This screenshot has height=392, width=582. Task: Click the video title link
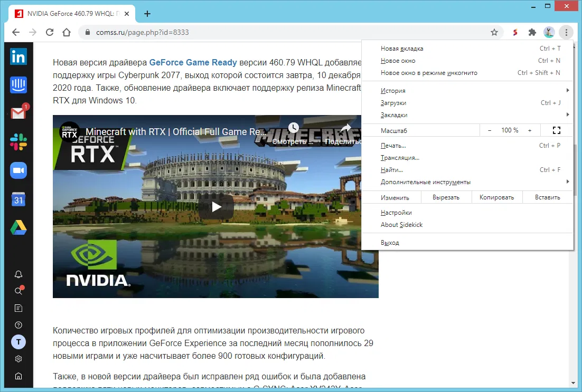click(175, 132)
